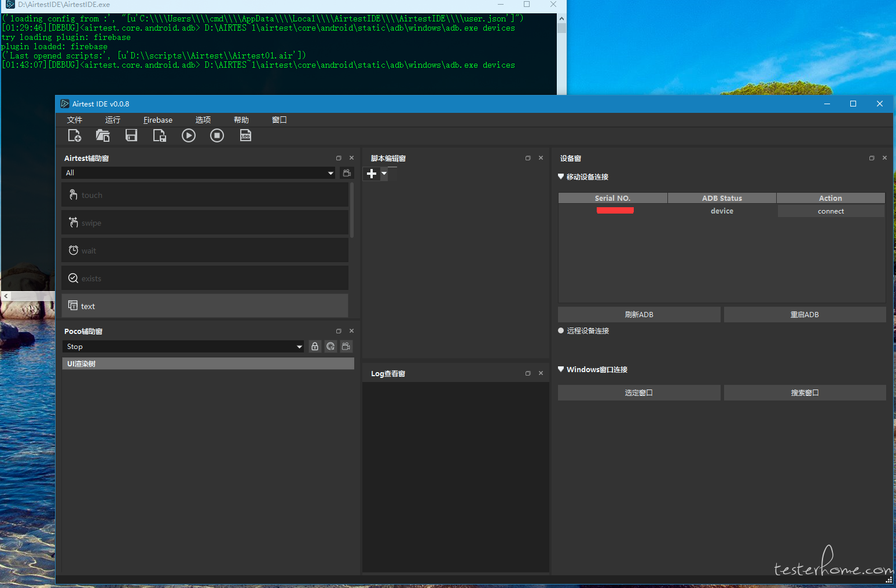Collapse the 移动设备连接 section

coord(561,177)
